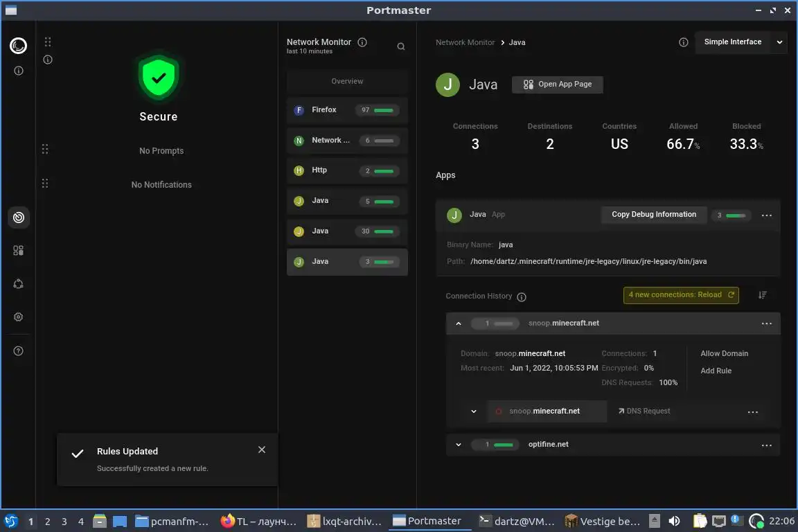This screenshot has height=532, width=798.
Task: Click the large Java avatar icon
Action: (448, 85)
